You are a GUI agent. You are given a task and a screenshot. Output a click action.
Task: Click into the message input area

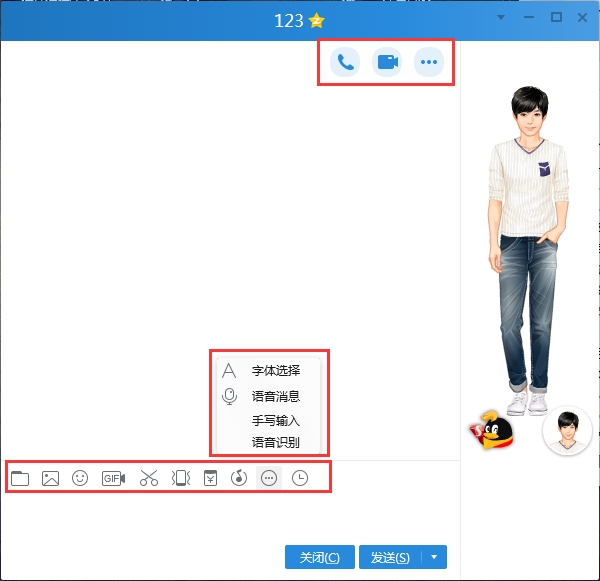[x=230, y=517]
